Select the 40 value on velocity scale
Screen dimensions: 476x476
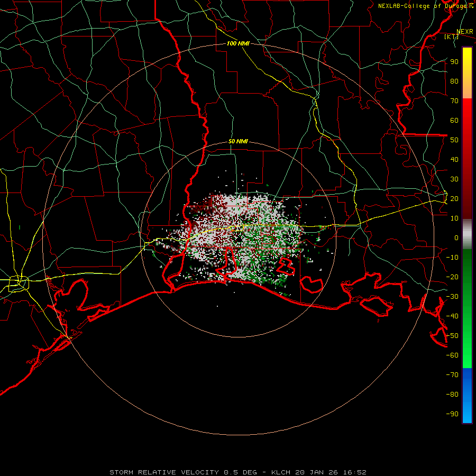(x=454, y=160)
